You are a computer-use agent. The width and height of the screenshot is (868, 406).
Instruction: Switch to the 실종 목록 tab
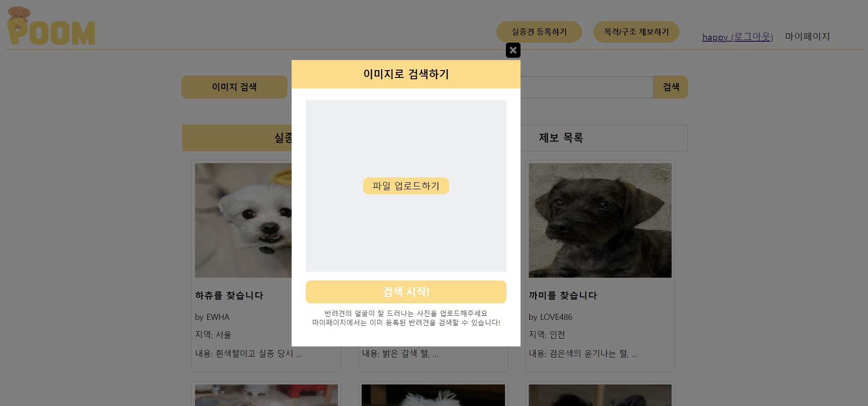[x=237, y=138]
